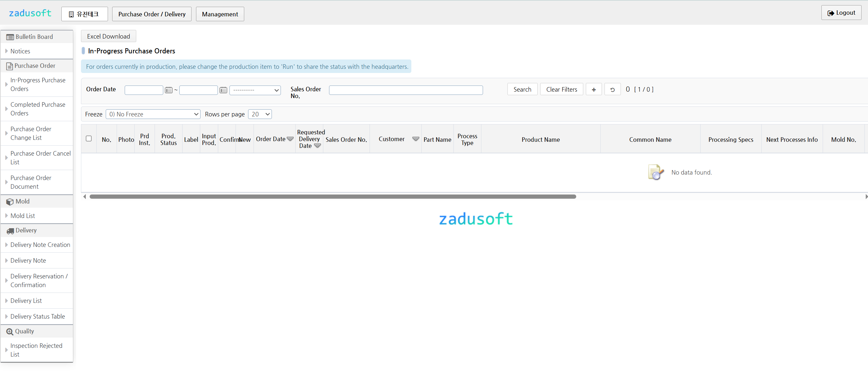Open the date range preset dropdown

click(x=255, y=90)
